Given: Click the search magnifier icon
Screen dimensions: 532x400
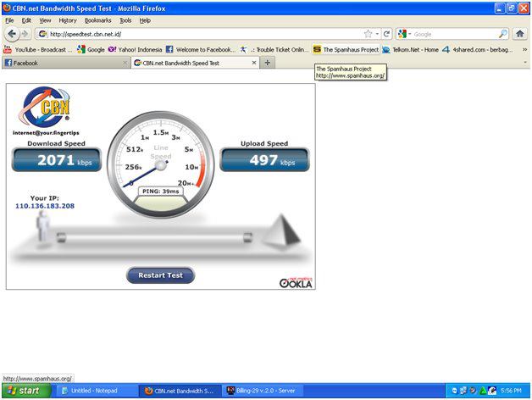Looking at the screenshot, I should (503, 34).
